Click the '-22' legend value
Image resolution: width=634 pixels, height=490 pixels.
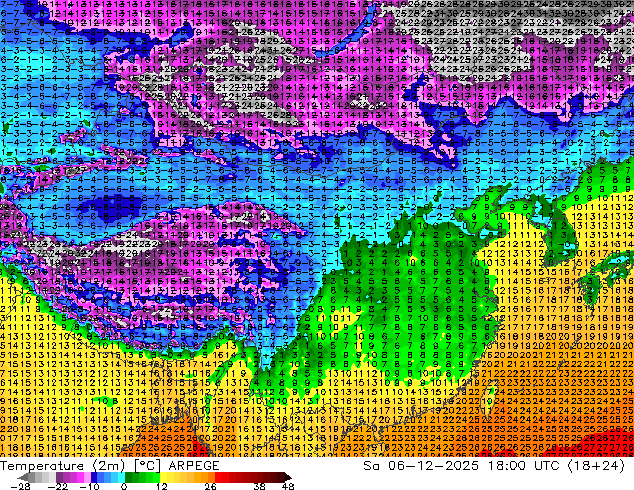click(58, 486)
